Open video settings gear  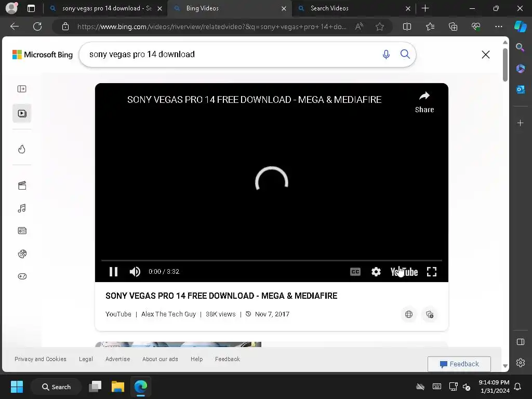(376, 272)
